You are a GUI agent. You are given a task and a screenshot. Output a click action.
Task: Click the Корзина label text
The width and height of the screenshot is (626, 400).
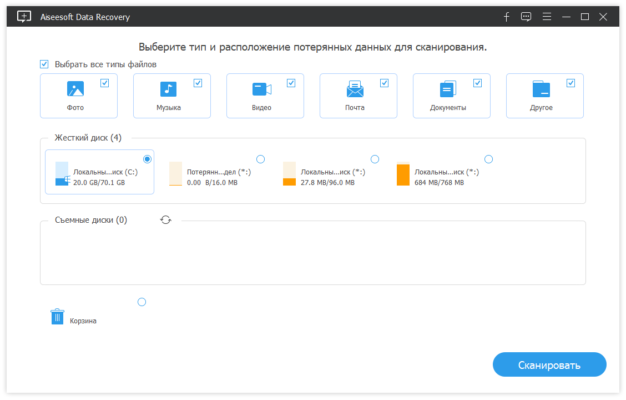83,321
